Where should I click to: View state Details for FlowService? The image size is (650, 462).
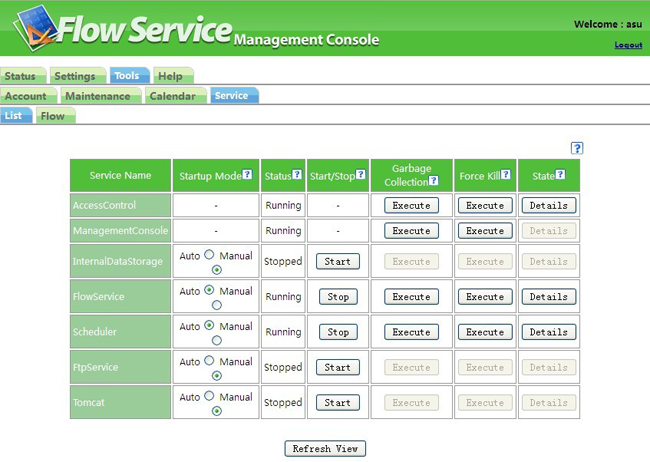click(549, 297)
